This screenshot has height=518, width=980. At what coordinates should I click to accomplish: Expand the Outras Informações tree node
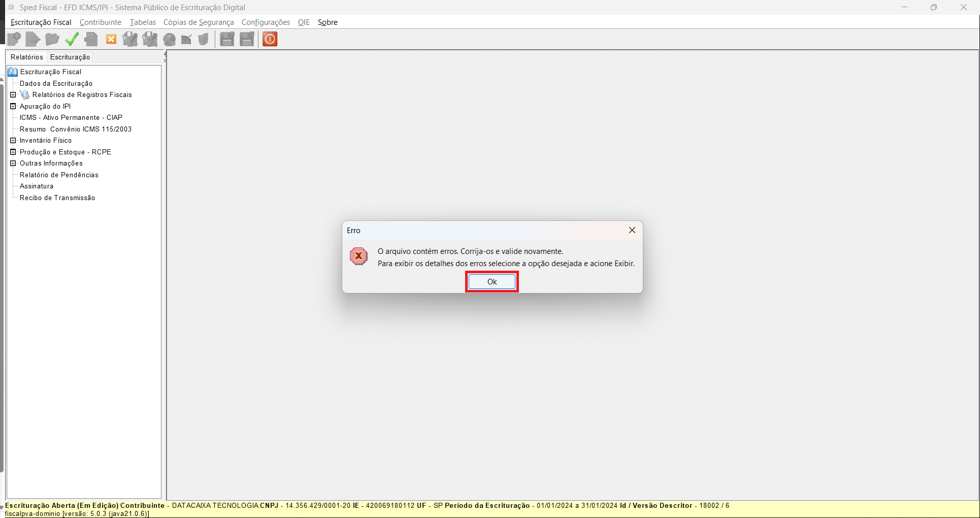(x=13, y=164)
